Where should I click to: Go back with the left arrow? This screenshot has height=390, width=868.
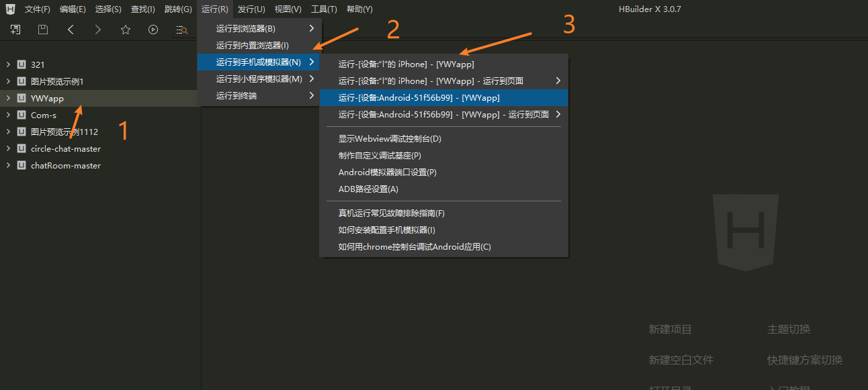coord(71,30)
